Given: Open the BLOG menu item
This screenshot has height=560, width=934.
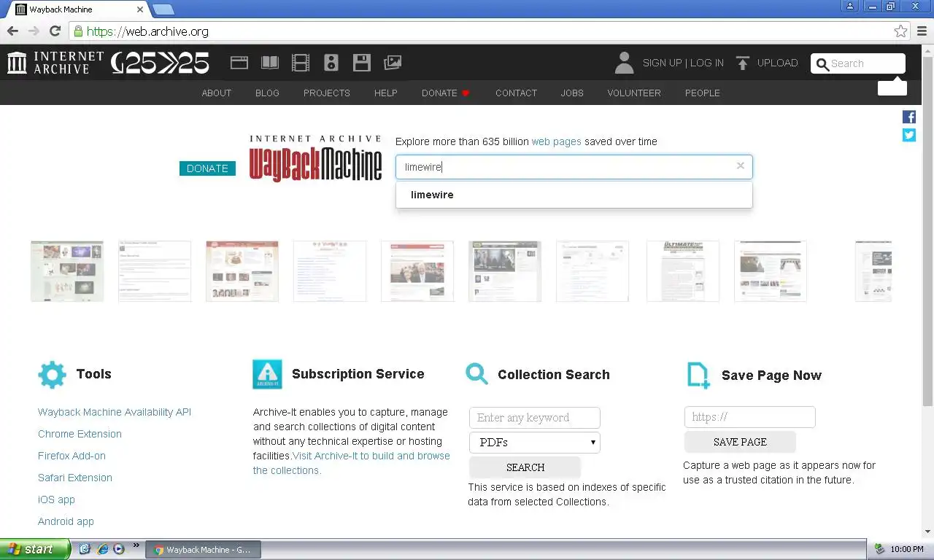Looking at the screenshot, I should coord(267,93).
